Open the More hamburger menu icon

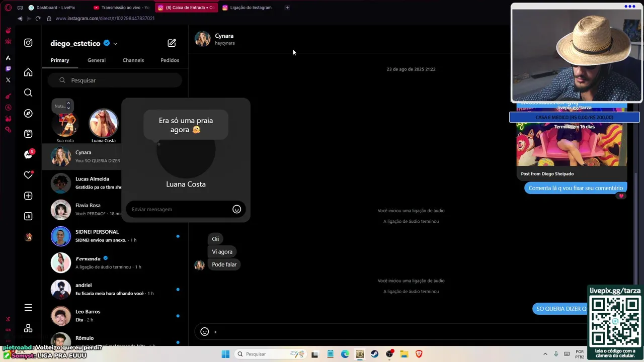click(x=28, y=307)
